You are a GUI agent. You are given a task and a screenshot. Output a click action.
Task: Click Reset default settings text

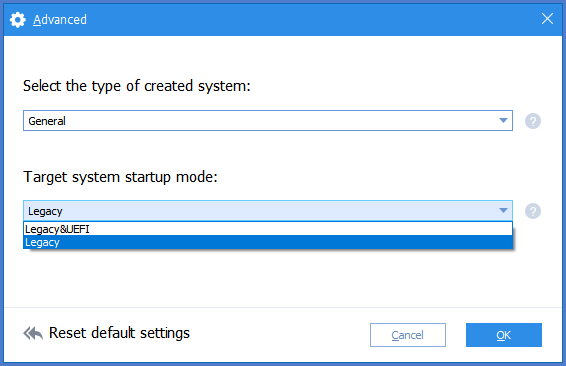coord(119,333)
